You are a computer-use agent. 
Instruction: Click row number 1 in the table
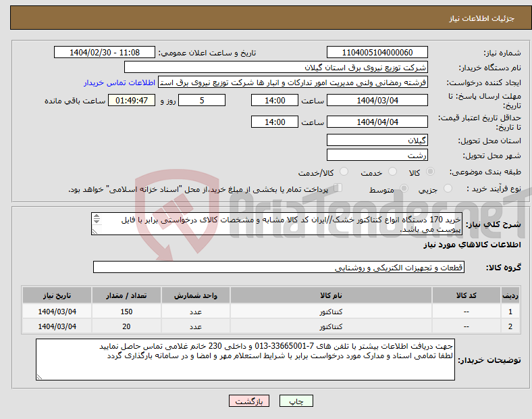click(510, 312)
